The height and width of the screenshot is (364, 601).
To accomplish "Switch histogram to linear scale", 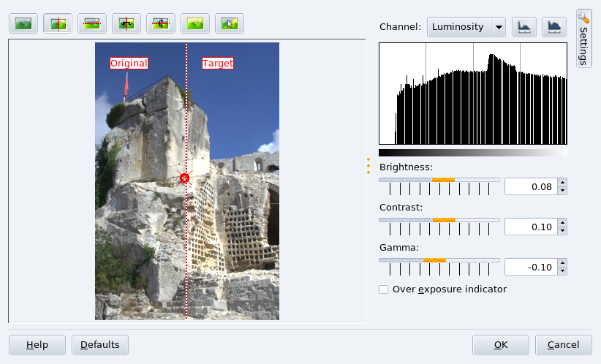I will 524,27.
